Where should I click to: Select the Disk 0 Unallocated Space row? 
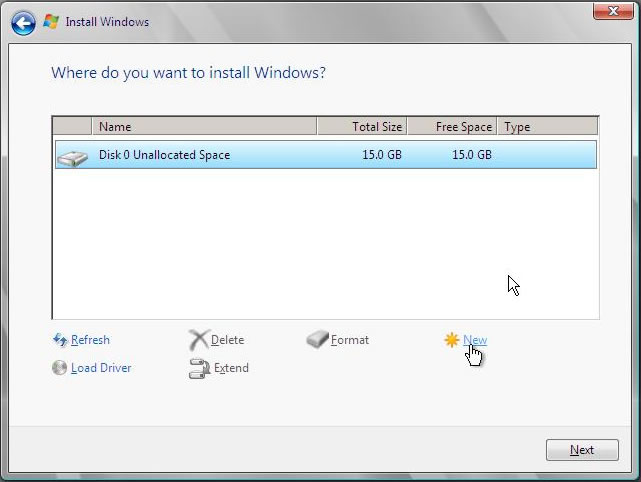(x=324, y=155)
